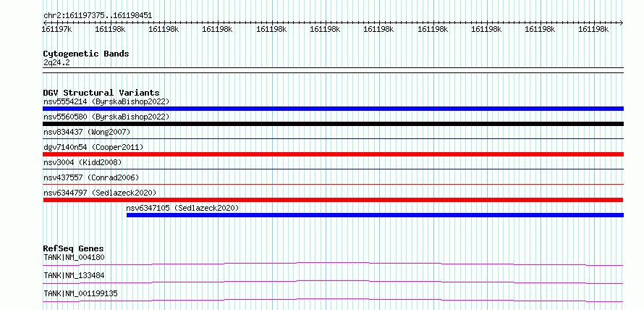
Task: Click the blue bar of nsv5554214
Action: (x=333, y=109)
